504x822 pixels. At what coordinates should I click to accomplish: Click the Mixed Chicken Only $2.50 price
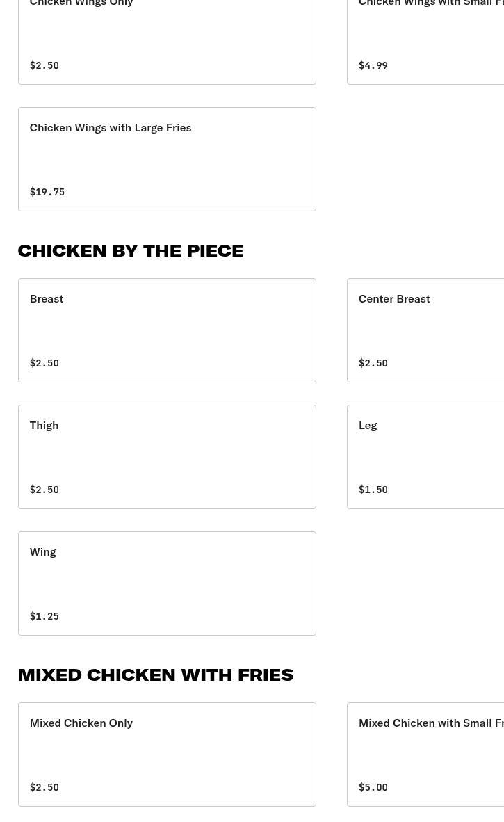[x=44, y=787]
